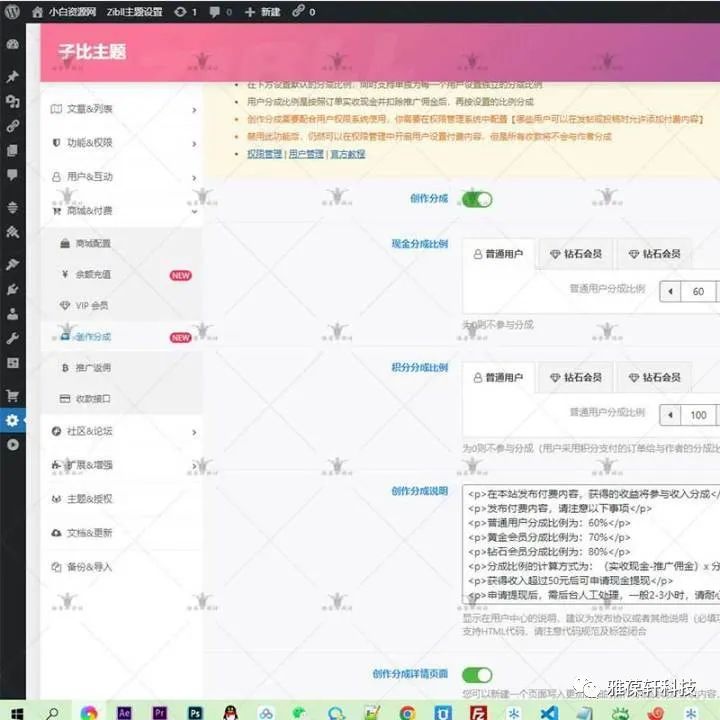720x720 pixels.
Task: Open 主题&授权 menu item
Action: tap(122, 499)
